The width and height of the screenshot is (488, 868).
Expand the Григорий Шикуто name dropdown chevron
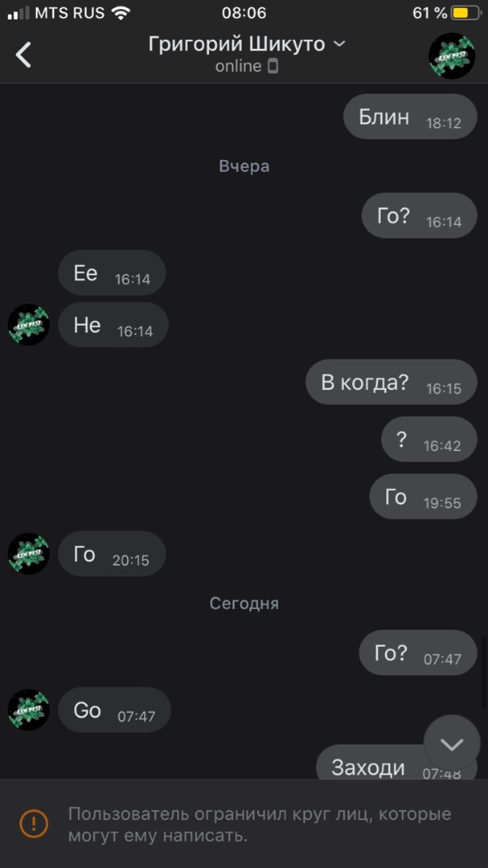[339, 44]
